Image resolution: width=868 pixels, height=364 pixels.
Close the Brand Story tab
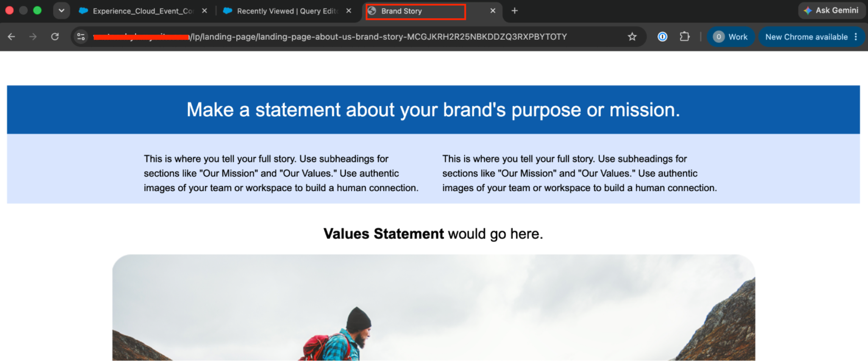pyautogui.click(x=493, y=11)
